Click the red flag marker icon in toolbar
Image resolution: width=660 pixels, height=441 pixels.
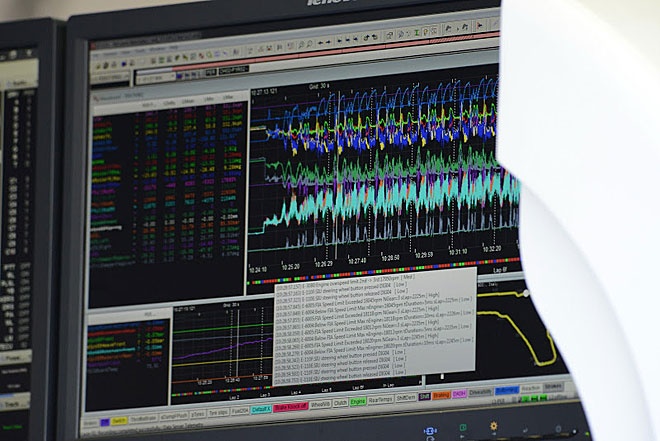pyautogui.click(x=480, y=26)
